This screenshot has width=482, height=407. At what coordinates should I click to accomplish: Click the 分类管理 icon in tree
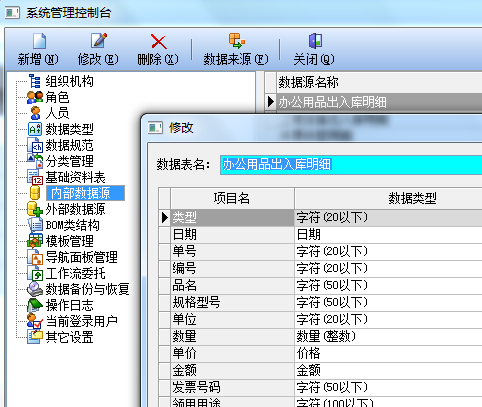(35, 161)
